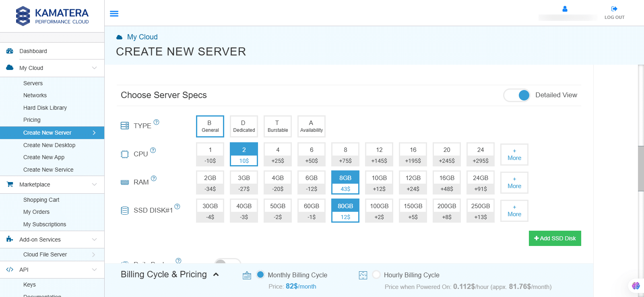Toggle the Detailed View switch
Screen dimensions: 644x297
pyautogui.click(x=517, y=95)
